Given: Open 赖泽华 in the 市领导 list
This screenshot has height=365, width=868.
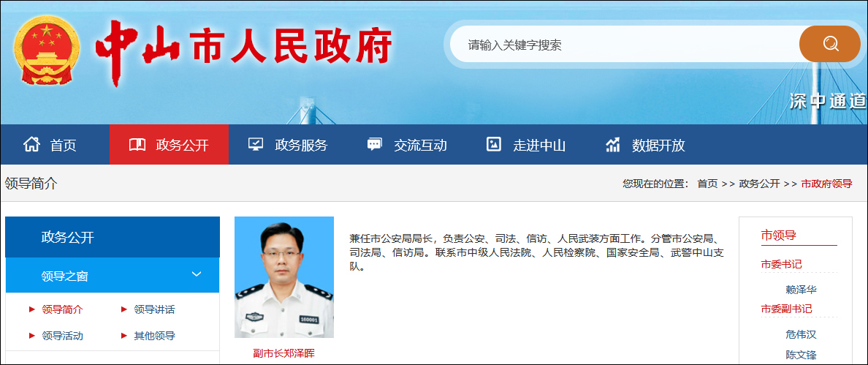Looking at the screenshot, I should pyautogui.click(x=801, y=290).
